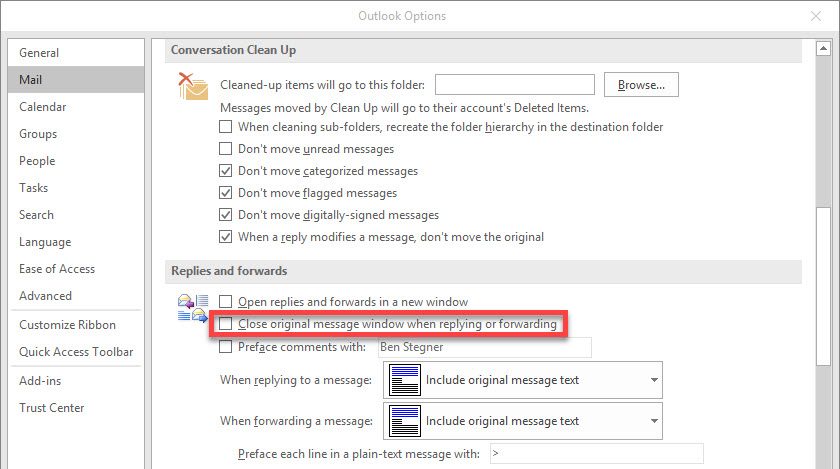Viewport: 840px width, 469px height.
Task: Click the scrollbar up arrow
Action: coord(823,48)
